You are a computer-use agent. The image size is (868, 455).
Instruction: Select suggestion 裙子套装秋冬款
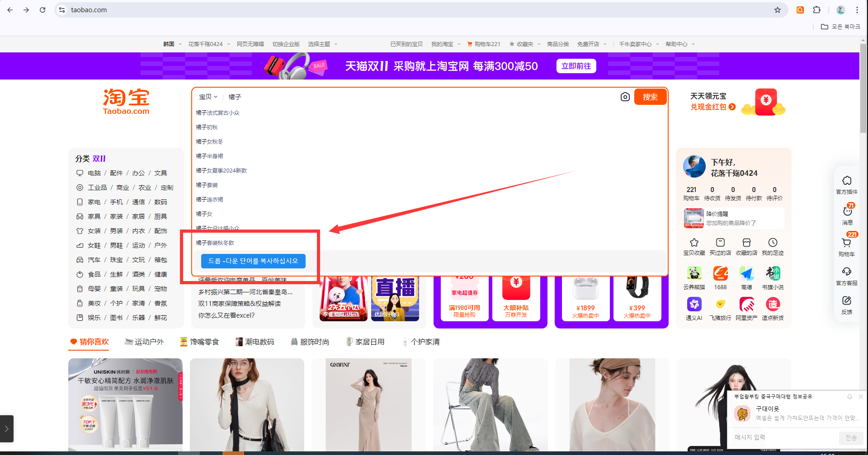(x=215, y=243)
